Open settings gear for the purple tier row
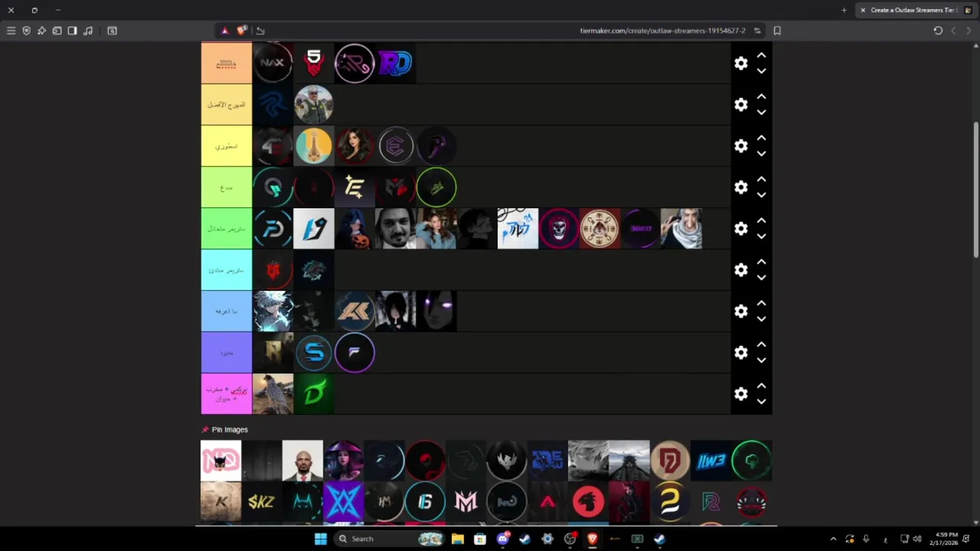The width and height of the screenshot is (980, 551). 740,353
